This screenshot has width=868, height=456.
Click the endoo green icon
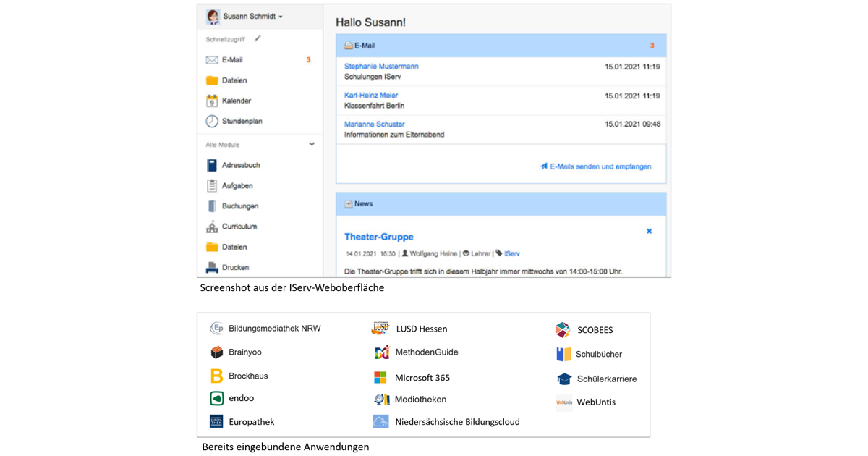[216, 398]
